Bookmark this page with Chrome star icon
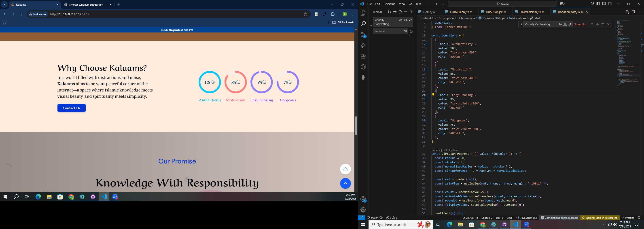This screenshot has height=229, width=644. (305, 14)
